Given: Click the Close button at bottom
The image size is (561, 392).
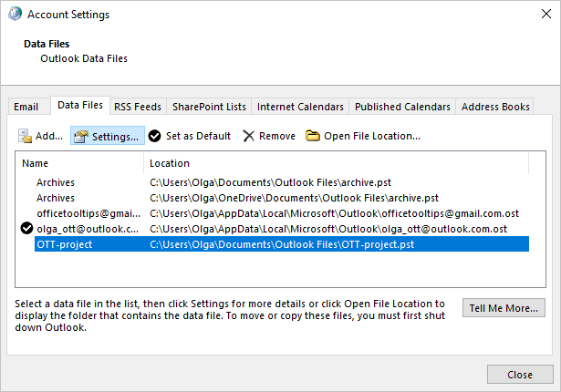Looking at the screenshot, I should 520,375.
